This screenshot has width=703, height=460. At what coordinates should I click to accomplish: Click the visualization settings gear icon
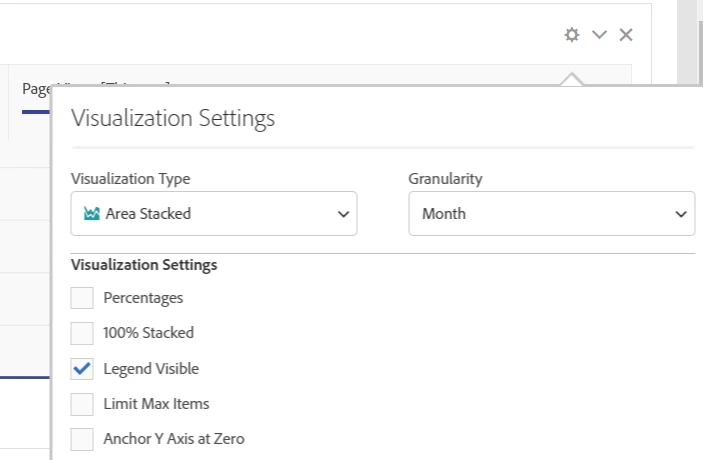coord(572,35)
